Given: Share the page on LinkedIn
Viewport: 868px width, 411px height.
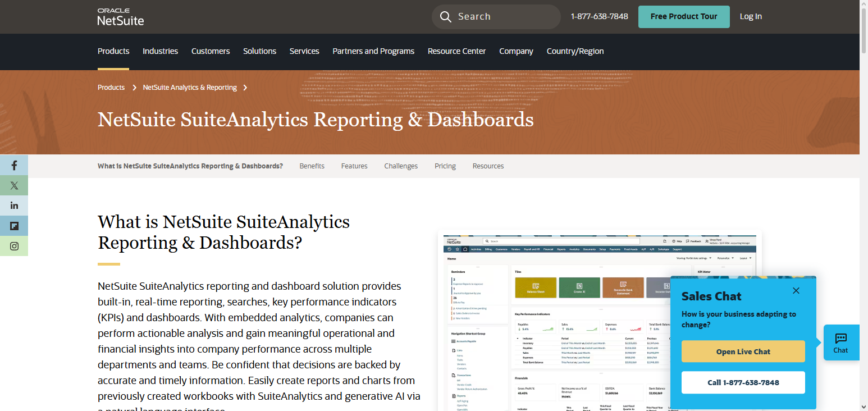Looking at the screenshot, I should pos(14,205).
